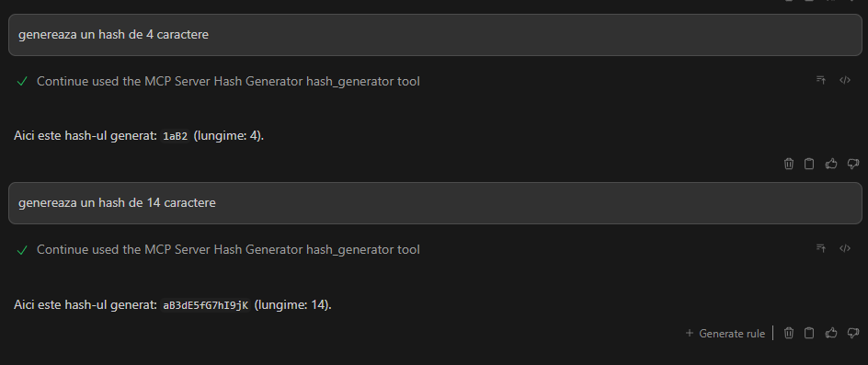
Task: Copy the 1aB2 response with clipboard icon
Action: (809, 164)
